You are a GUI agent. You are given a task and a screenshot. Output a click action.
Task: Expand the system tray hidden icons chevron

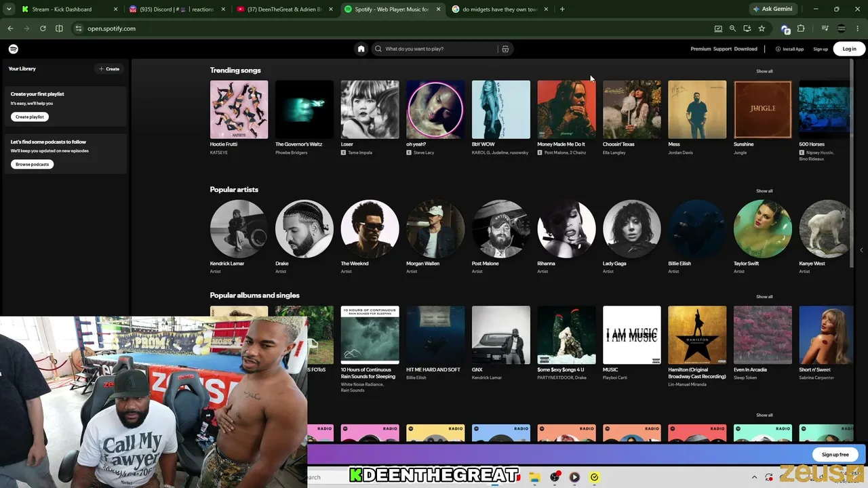[x=754, y=477]
